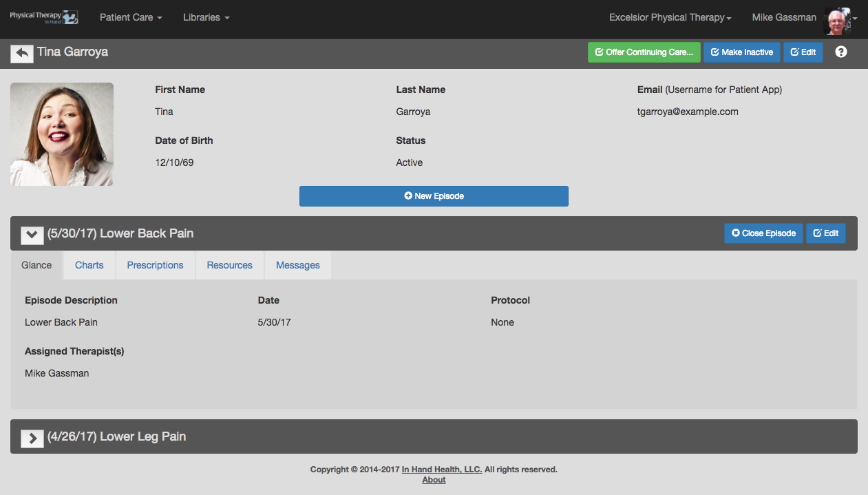The image size is (868, 495).
Task: Click the date of birth 12/10/69
Action: coord(174,162)
